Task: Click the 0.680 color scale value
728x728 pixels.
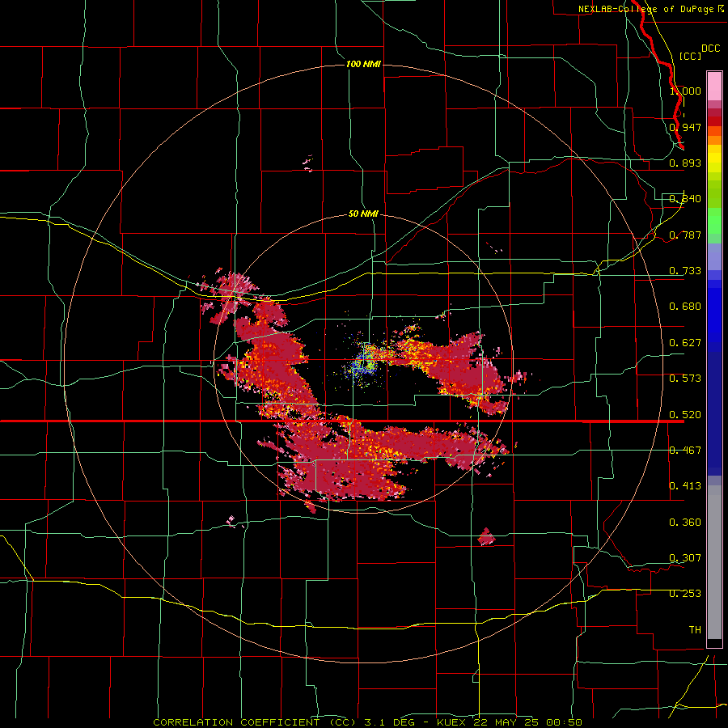Action: [x=685, y=307]
